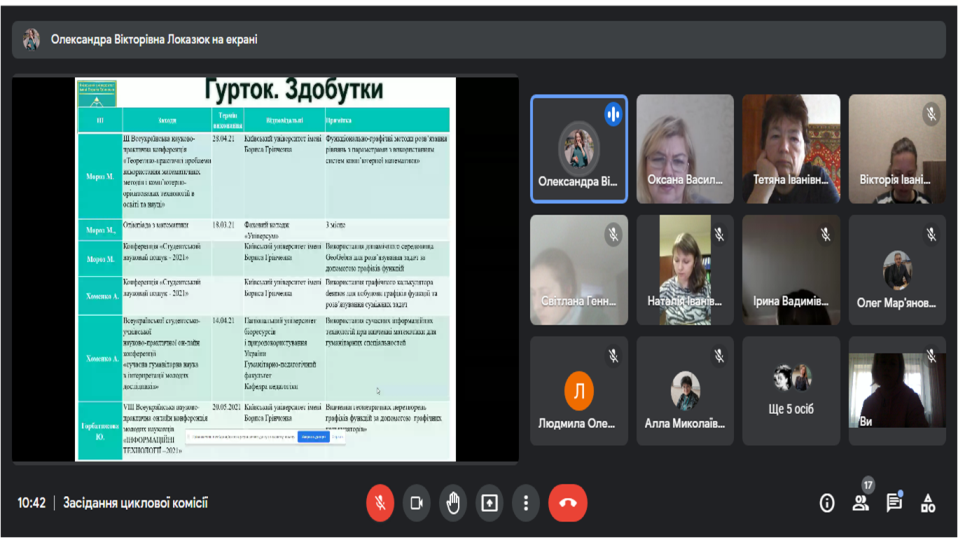Screen dimensions: 958x538
Task: Click muted mic icon on Людмила's tile
Action: (x=613, y=356)
